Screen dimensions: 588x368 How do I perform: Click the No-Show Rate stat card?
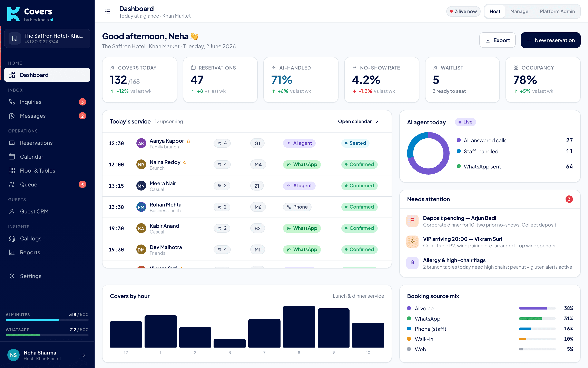click(381, 80)
